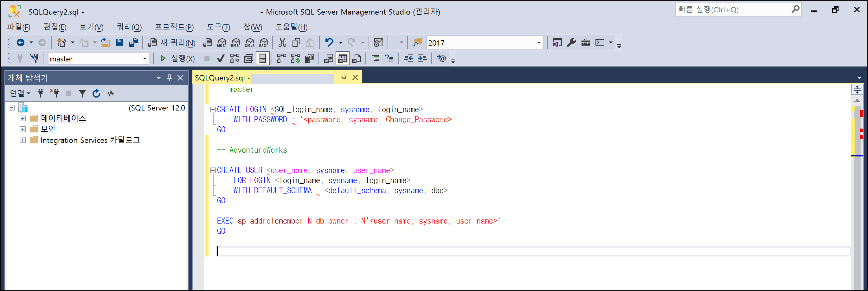The image size is (868, 291).
Task: Toggle include client statistics
Action: pos(310,59)
